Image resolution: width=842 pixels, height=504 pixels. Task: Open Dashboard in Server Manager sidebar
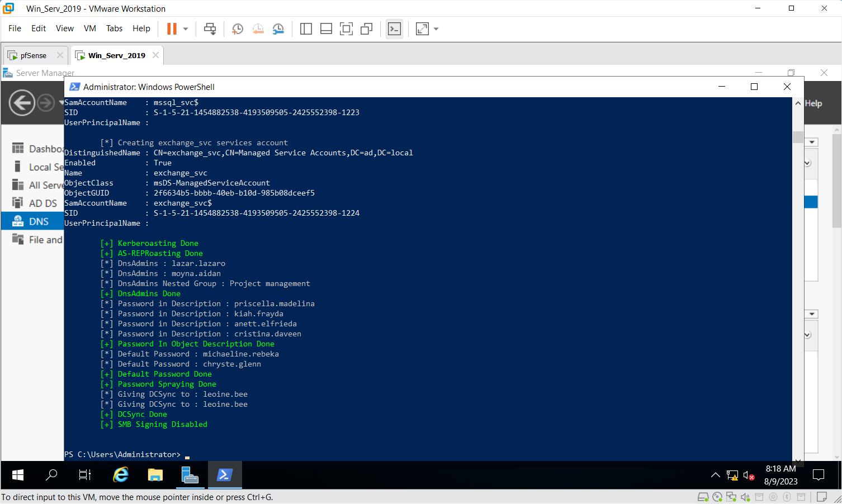(37, 149)
